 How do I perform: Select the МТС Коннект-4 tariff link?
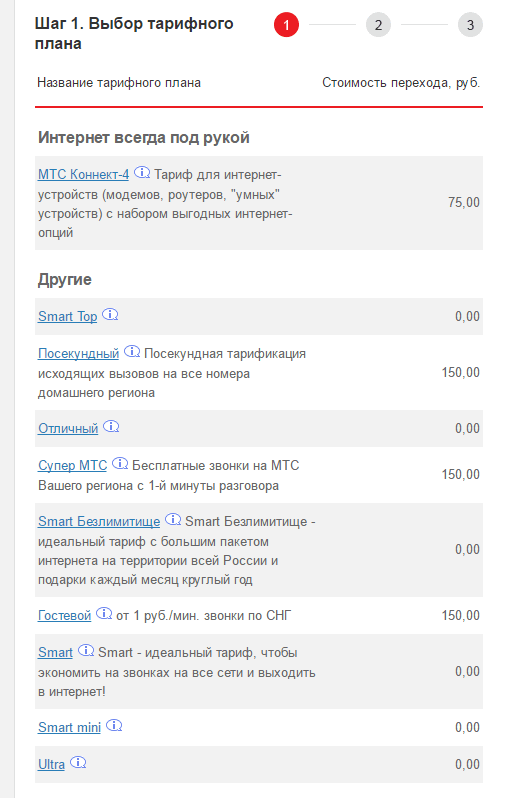click(x=83, y=174)
